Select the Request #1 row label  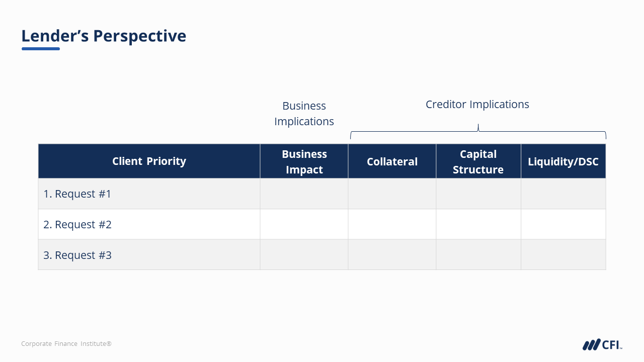(x=77, y=194)
